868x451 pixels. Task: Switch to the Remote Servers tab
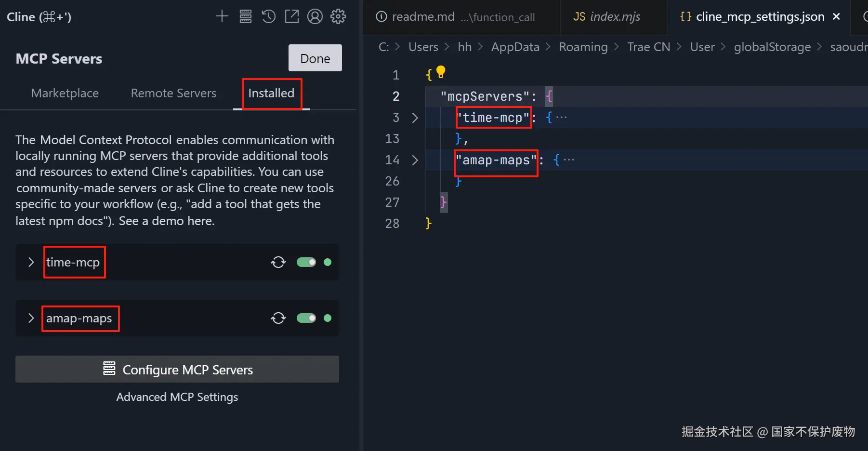(x=173, y=93)
